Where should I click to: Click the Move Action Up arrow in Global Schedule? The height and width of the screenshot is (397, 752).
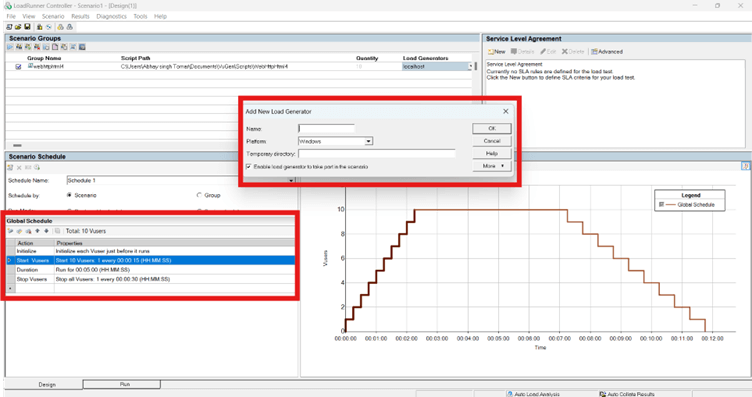[37, 231]
